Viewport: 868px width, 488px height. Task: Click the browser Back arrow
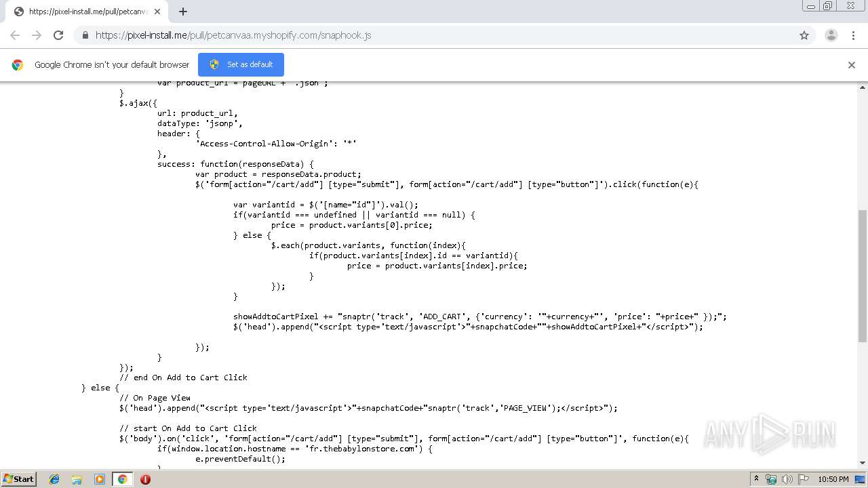click(x=15, y=35)
